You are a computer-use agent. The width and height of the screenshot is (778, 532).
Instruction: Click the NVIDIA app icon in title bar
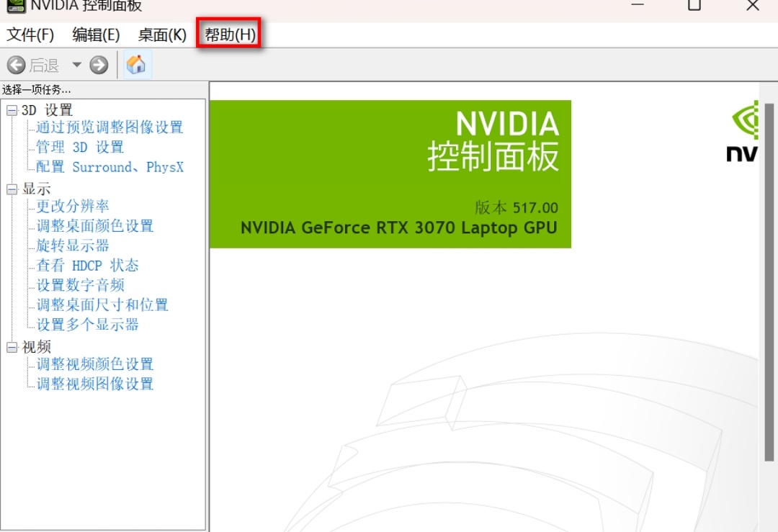coord(15,5)
